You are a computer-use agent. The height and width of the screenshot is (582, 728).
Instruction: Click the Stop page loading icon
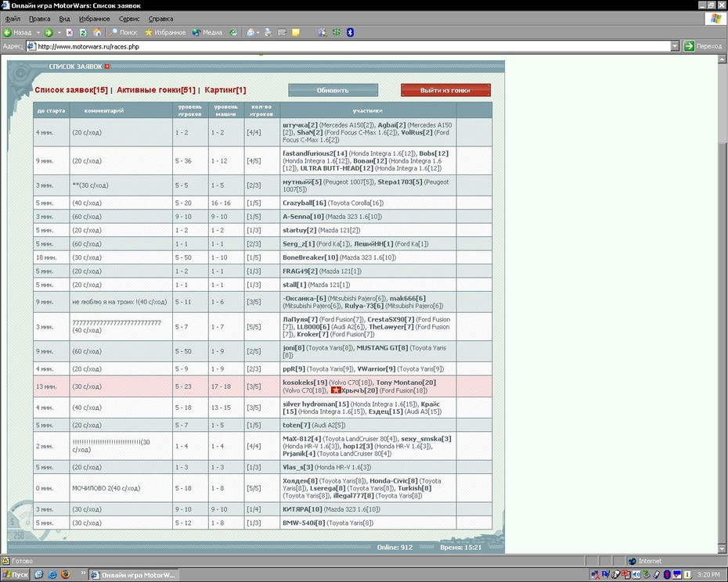tap(70, 33)
